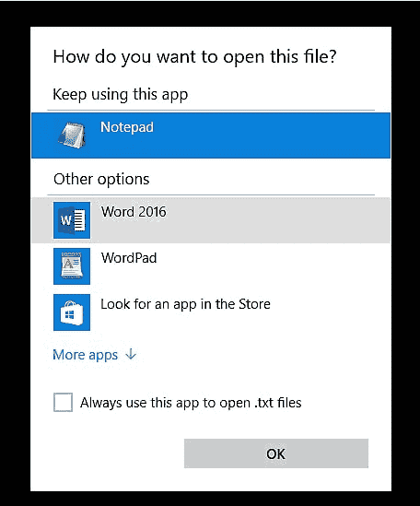Click "Always use this app to open .txt files" label

pos(191,403)
